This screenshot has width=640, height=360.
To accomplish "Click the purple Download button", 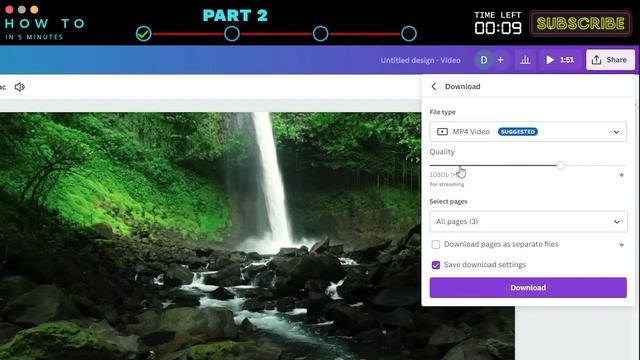I will coord(528,287).
